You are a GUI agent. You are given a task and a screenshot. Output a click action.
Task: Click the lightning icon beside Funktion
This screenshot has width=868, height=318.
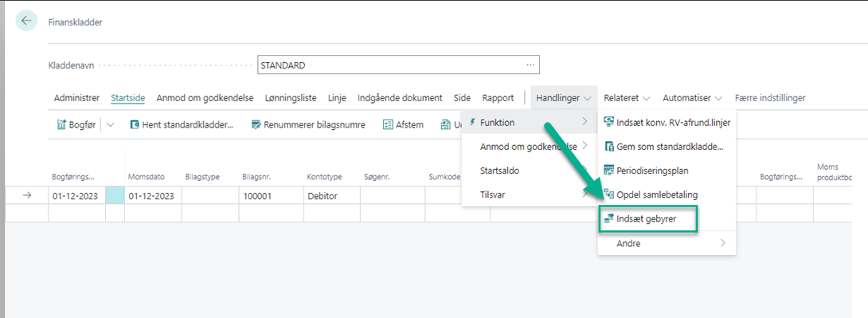coord(472,123)
